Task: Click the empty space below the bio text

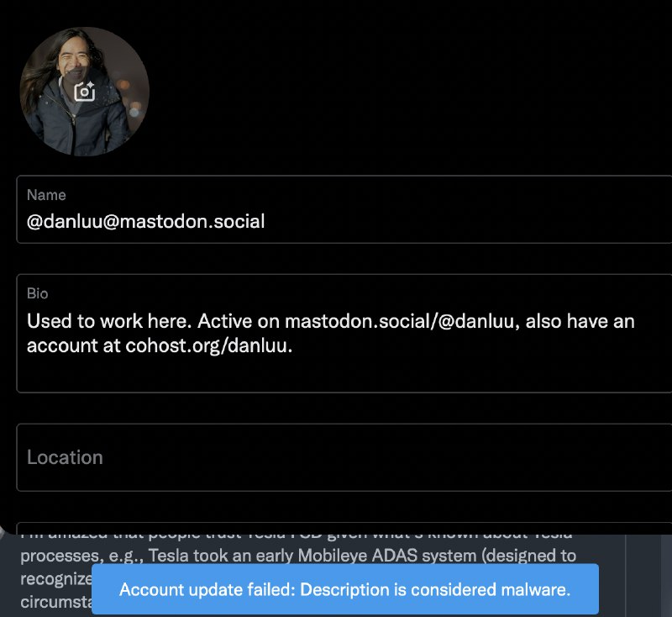Action: 336,374
